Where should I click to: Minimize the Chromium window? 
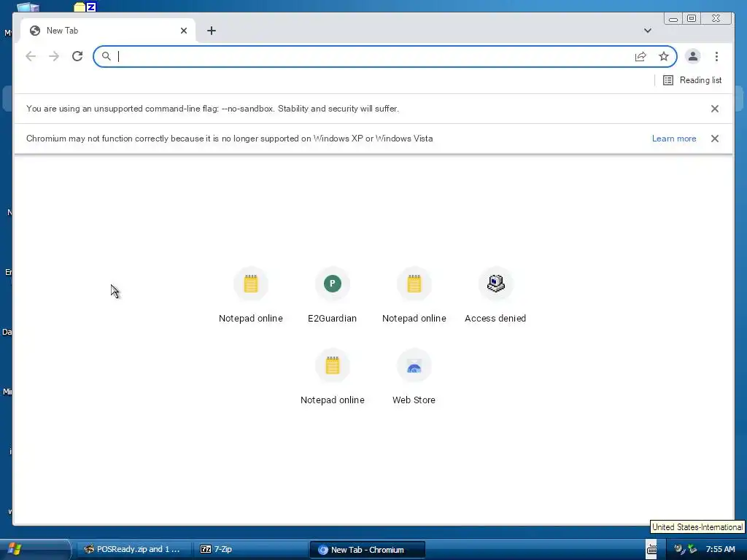tap(673, 18)
